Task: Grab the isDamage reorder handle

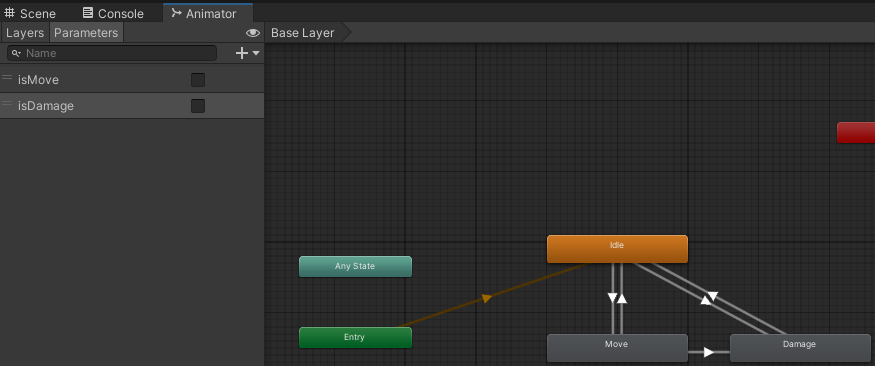Action: [7, 103]
